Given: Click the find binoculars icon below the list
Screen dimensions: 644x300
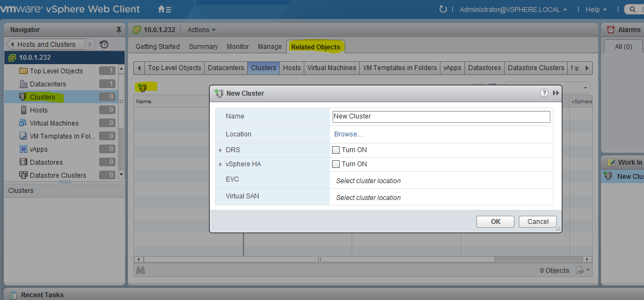Looking at the screenshot, I should (140, 270).
